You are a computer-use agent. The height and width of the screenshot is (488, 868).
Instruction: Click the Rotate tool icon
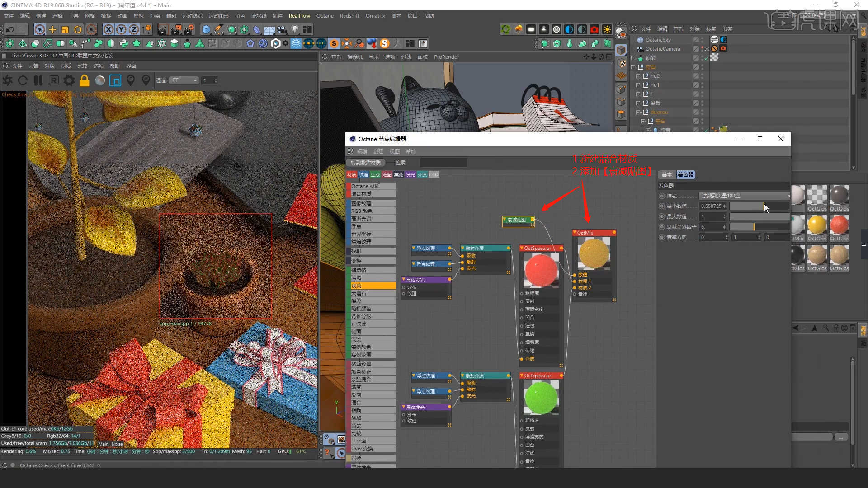[78, 30]
